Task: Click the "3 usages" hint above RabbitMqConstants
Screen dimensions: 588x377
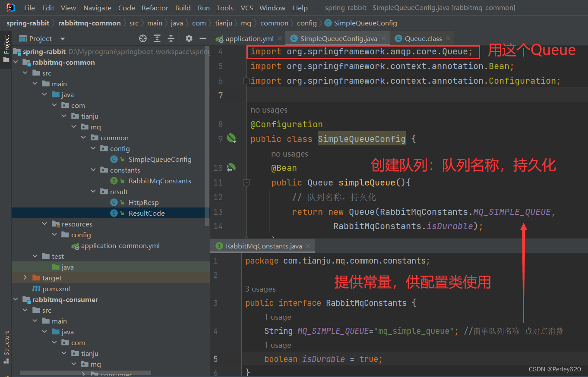Action: click(260, 289)
